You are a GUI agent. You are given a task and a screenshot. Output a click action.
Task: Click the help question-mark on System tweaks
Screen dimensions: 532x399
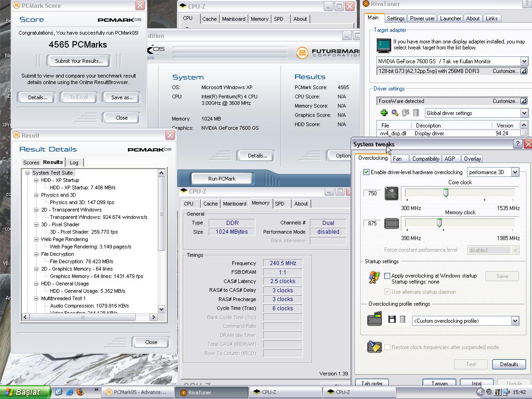517,144
